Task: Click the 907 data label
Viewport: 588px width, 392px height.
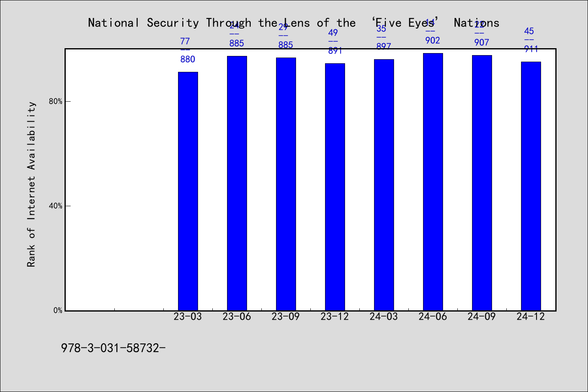Action: pyautogui.click(x=482, y=42)
